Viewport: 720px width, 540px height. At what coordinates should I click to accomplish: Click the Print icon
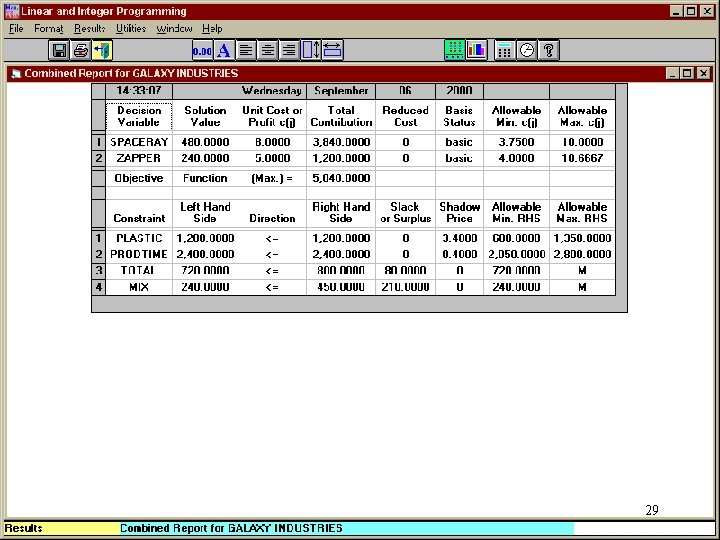(81, 50)
